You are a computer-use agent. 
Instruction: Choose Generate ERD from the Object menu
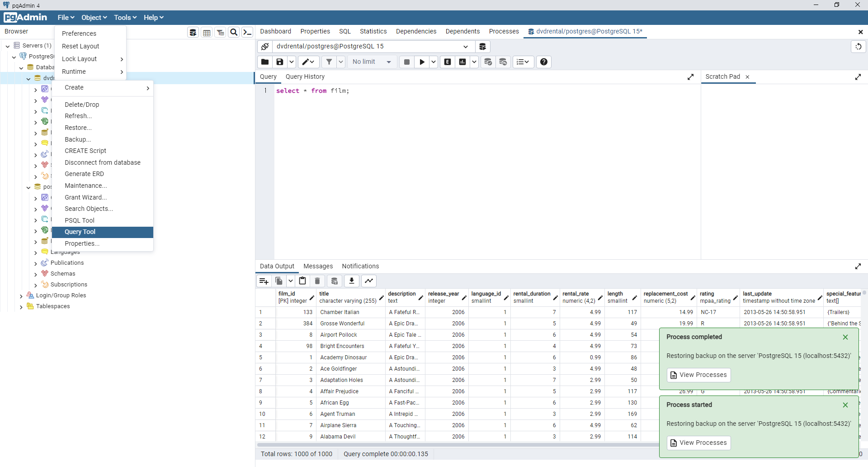(x=103, y=174)
